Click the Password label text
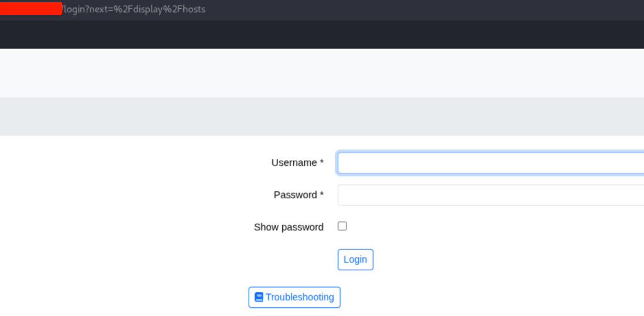644x316 pixels. [295, 195]
